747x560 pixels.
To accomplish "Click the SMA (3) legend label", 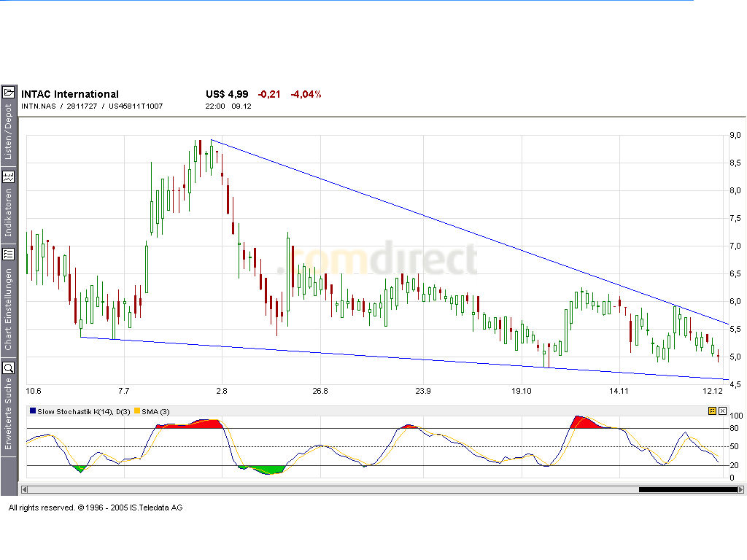I will tap(156, 411).
